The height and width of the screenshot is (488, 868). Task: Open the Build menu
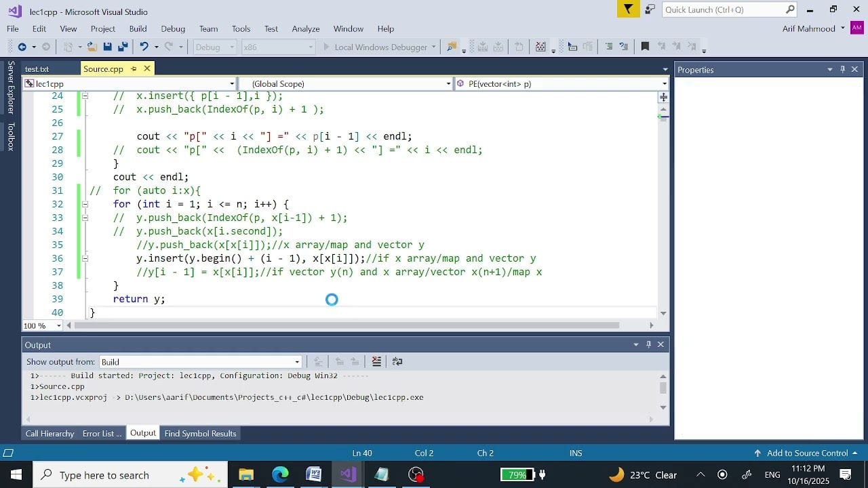point(138,28)
